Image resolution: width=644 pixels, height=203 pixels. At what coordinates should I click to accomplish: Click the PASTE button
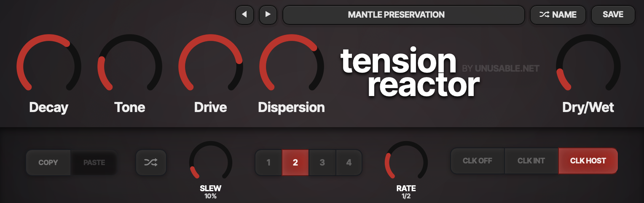point(94,163)
